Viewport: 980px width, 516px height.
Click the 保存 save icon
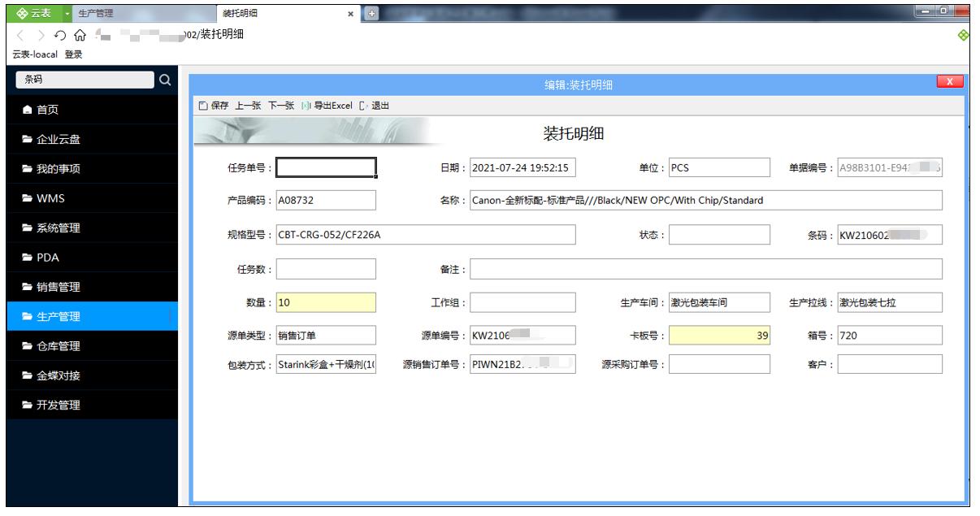point(204,106)
